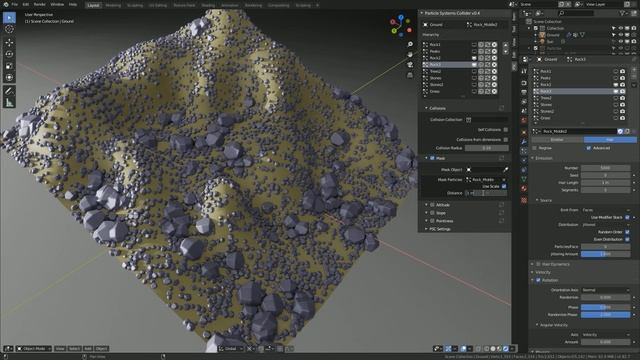Toggle Self Collisions checkbox

point(506,130)
